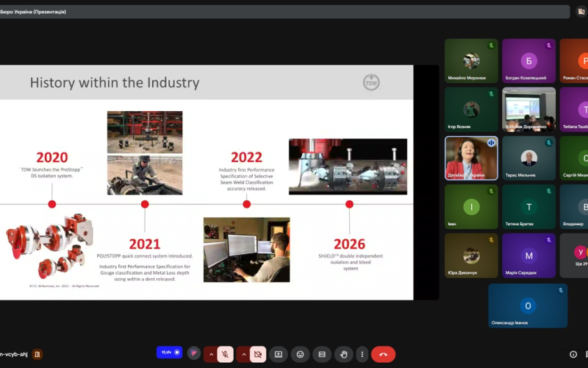The width and height of the screenshot is (588, 368).
Task: Click the tl;dv recording extension button
Action: pos(171,353)
